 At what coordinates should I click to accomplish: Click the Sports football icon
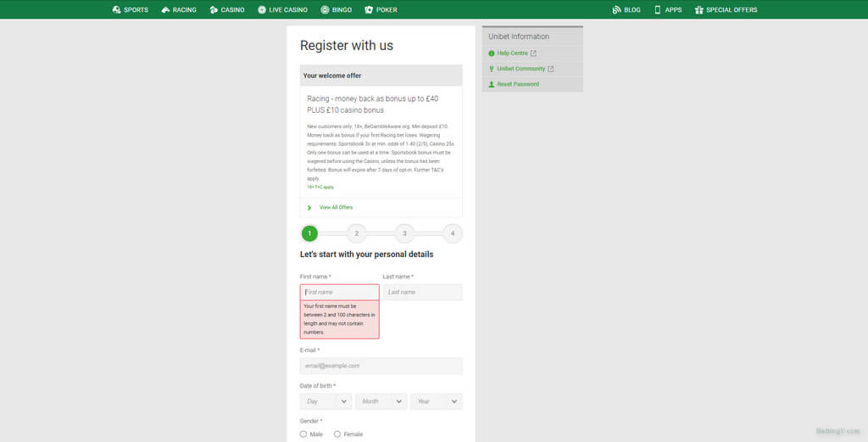[116, 9]
